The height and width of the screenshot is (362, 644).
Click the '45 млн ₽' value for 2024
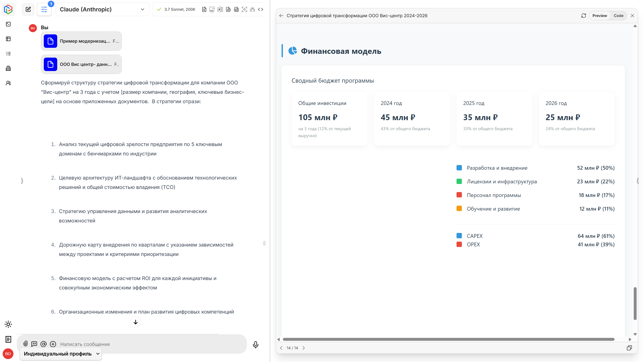398,117
